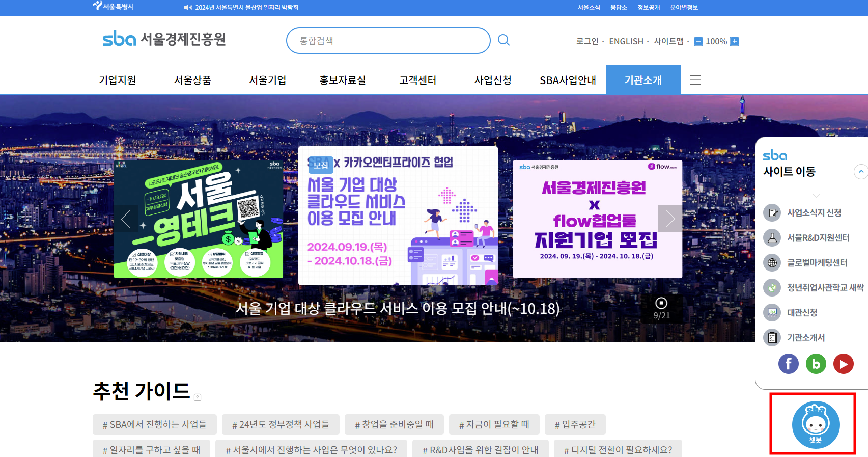This screenshot has width=868, height=457.
Task: Select tag 디지털 전환이 필요하세요?
Action: pos(618,449)
